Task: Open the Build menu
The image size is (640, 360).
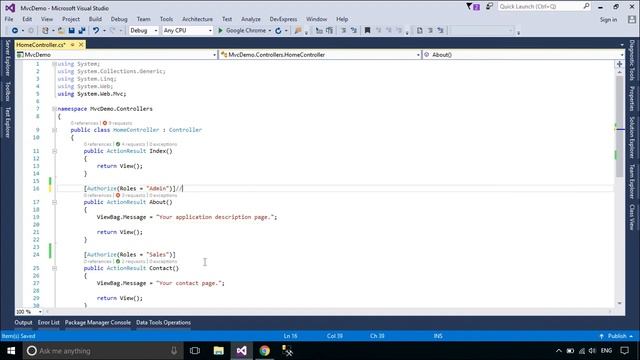Action: (x=95, y=19)
